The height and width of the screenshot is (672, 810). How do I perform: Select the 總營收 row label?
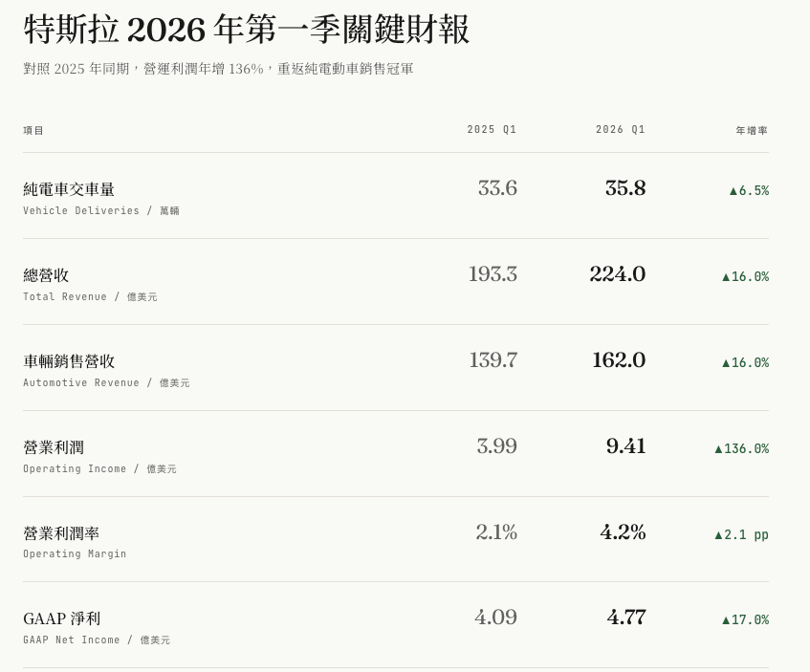pyautogui.click(x=46, y=275)
